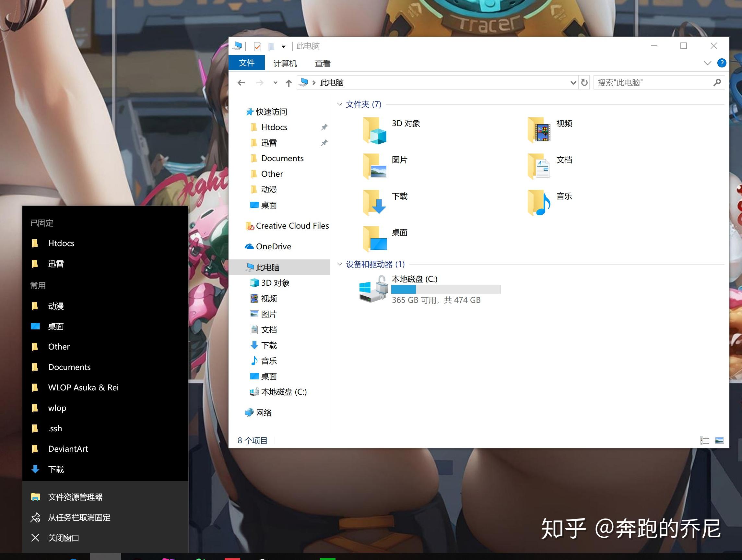Click the 此电脑 address bar path
Screen dimensions: 742x560
click(332, 83)
